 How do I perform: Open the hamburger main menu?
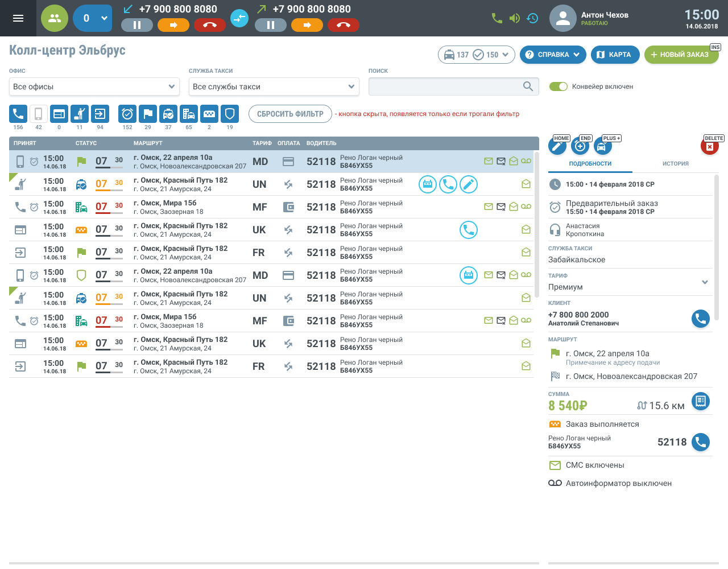point(18,18)
